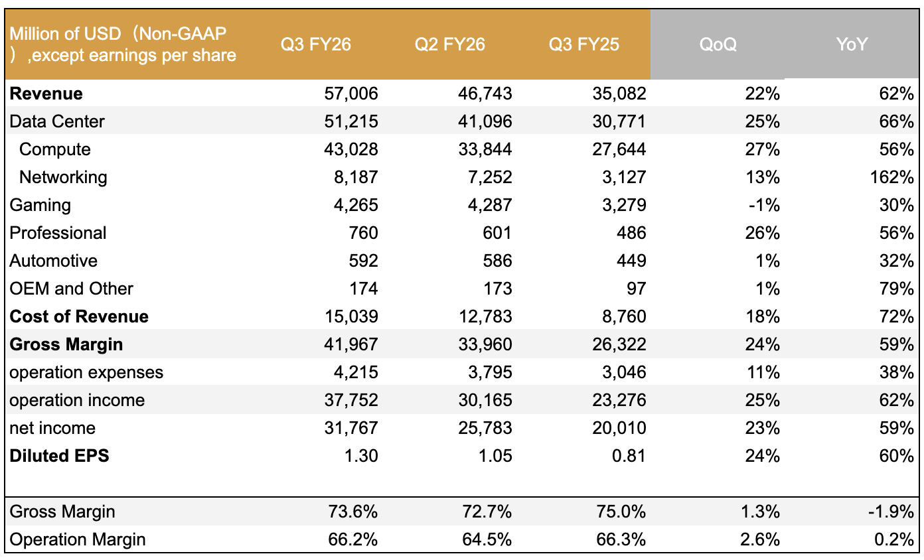Click the Q3 FY25 column header
The width and height of the screenshot is (924, 560).
point(583,44)
